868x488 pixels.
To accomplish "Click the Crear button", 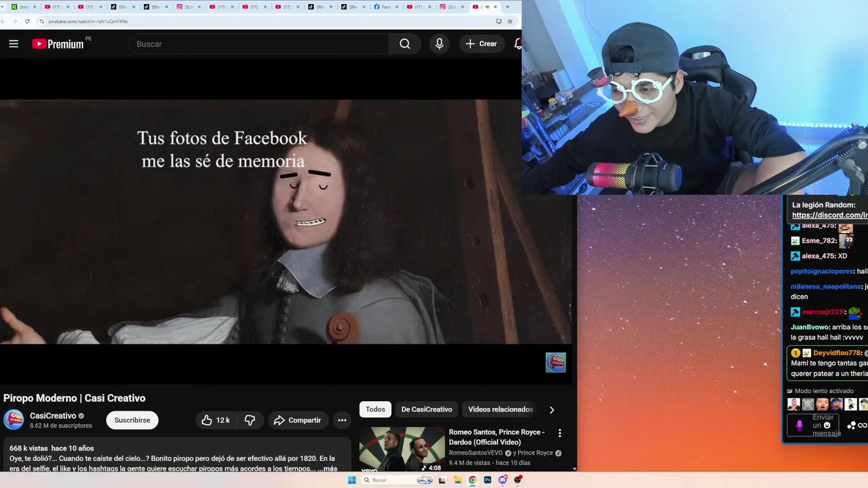I will pos(481,43).
